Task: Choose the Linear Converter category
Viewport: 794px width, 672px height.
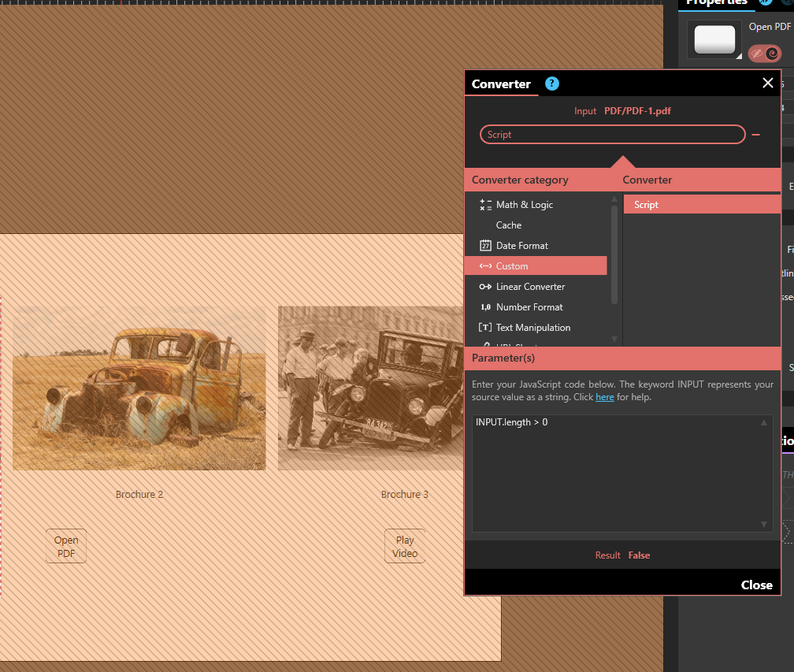Action: pos(536,287)
